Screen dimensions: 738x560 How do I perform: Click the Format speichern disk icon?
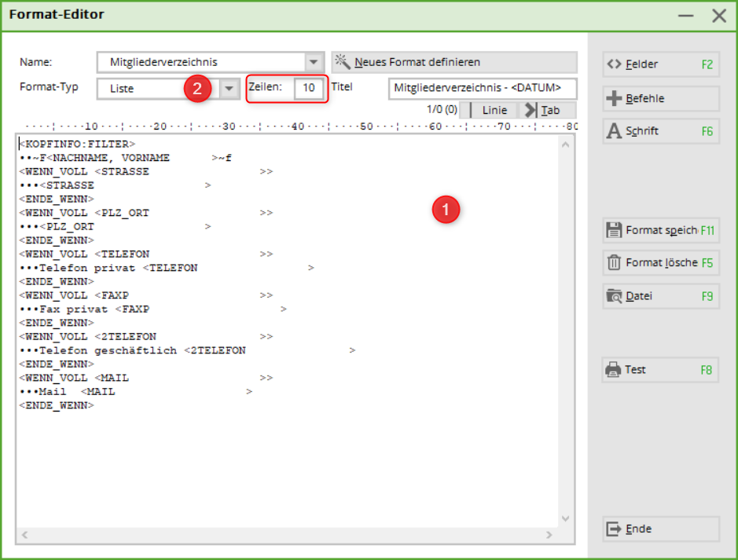pos(615,230)
